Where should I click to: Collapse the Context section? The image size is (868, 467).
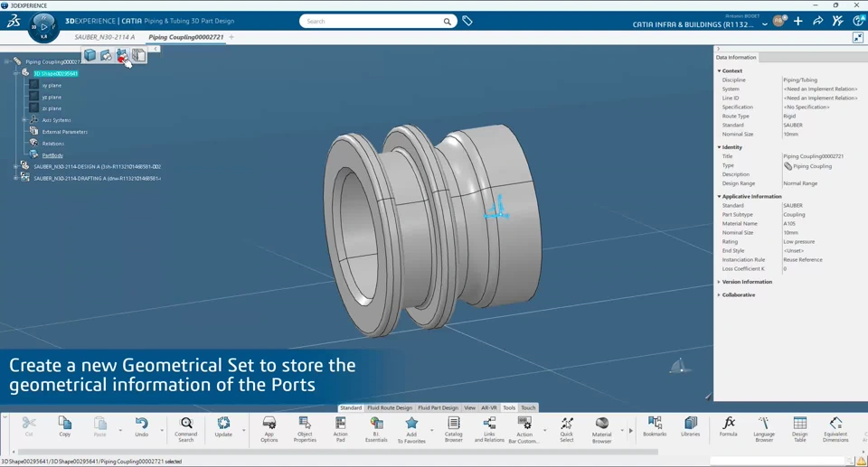click(719, 70)
